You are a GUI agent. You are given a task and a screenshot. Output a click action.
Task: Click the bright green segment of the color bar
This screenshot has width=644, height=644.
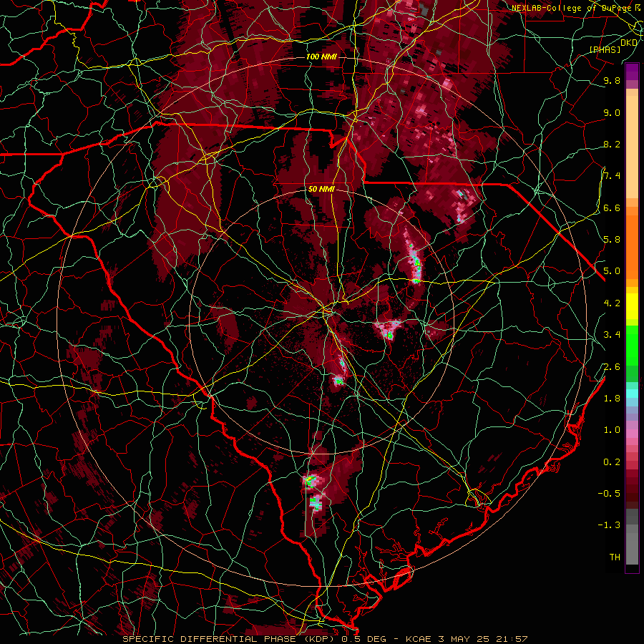coord(632,345)
